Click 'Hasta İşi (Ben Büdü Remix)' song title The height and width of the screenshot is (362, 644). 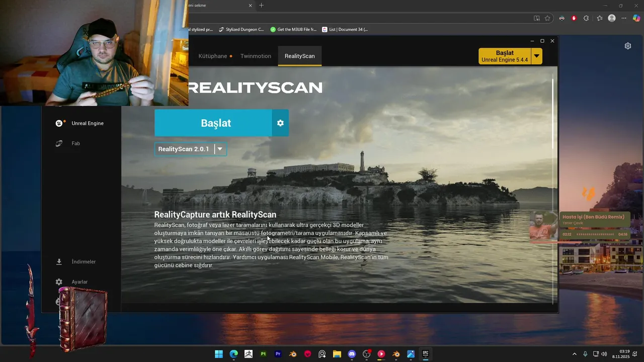[x=593, y=217]
